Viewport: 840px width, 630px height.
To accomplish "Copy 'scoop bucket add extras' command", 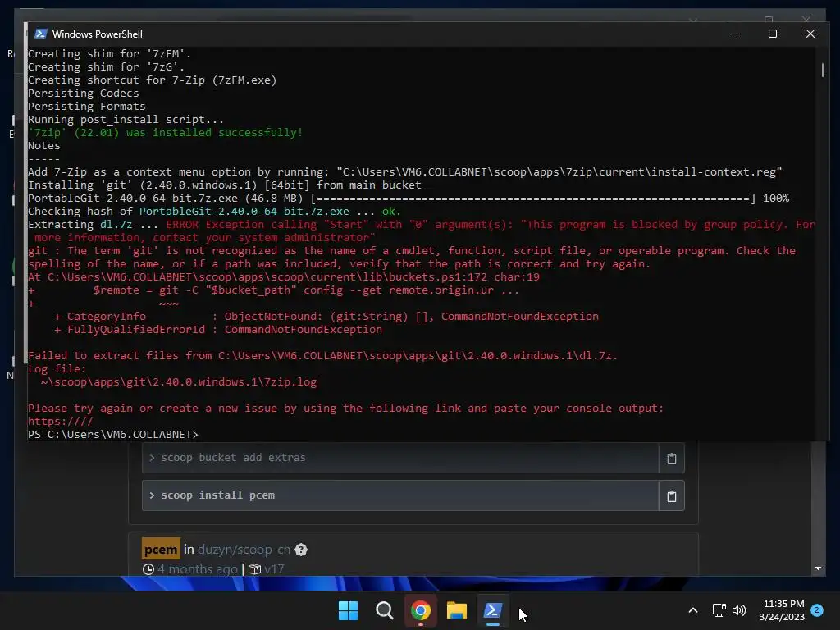I will tap(671, 459).
